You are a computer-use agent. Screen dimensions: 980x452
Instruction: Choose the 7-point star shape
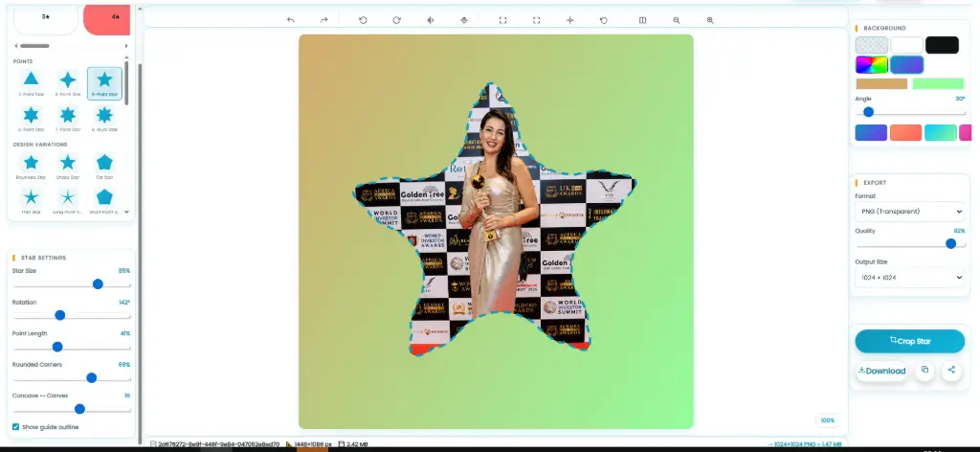point(68,118)
